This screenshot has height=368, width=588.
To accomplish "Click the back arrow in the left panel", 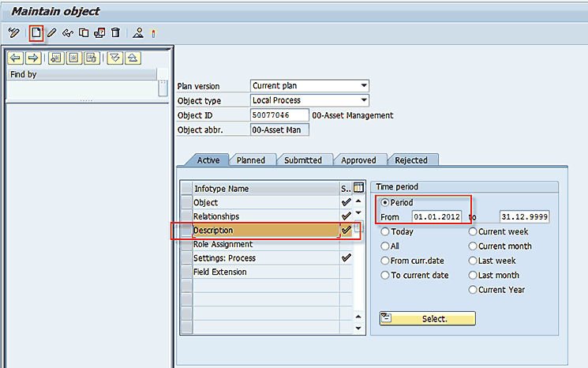I will (x=15, y=58).
